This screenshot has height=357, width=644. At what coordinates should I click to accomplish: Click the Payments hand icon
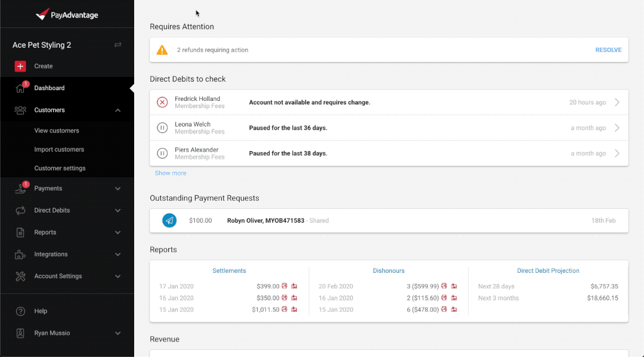(x=20, y=189)
